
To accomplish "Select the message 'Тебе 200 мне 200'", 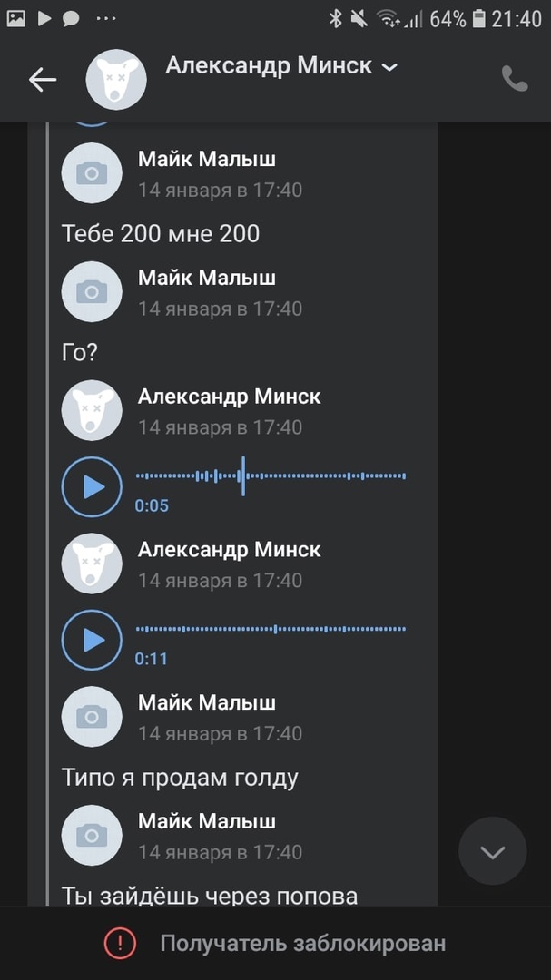I will pyautogui.click(x=161, y=233).
